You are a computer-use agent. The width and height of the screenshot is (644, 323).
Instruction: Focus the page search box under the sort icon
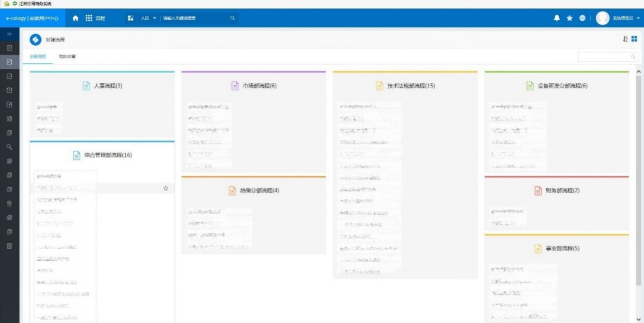click(608, 57)
